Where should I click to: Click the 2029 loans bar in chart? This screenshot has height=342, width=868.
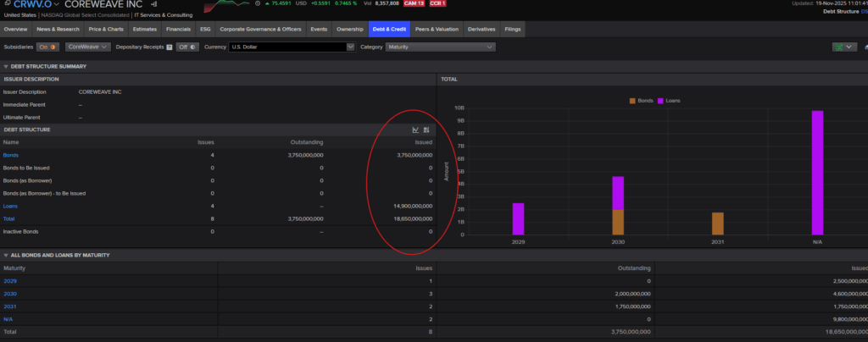click(518, 218)
